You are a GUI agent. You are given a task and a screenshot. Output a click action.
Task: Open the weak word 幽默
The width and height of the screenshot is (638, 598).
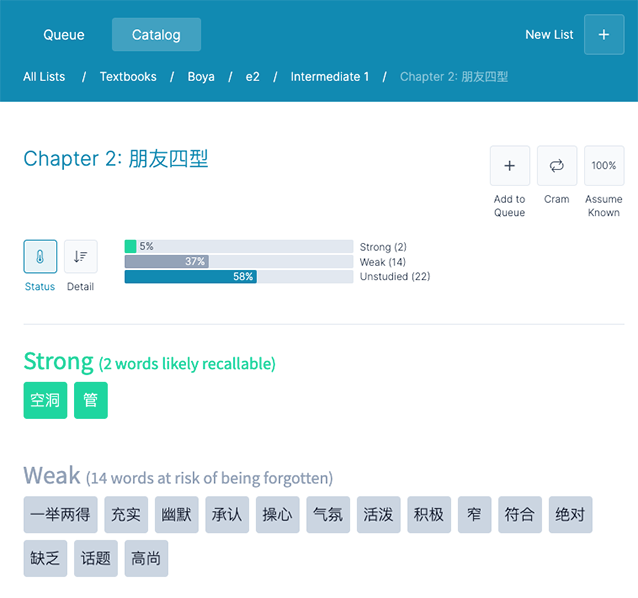tap(177, 515)
